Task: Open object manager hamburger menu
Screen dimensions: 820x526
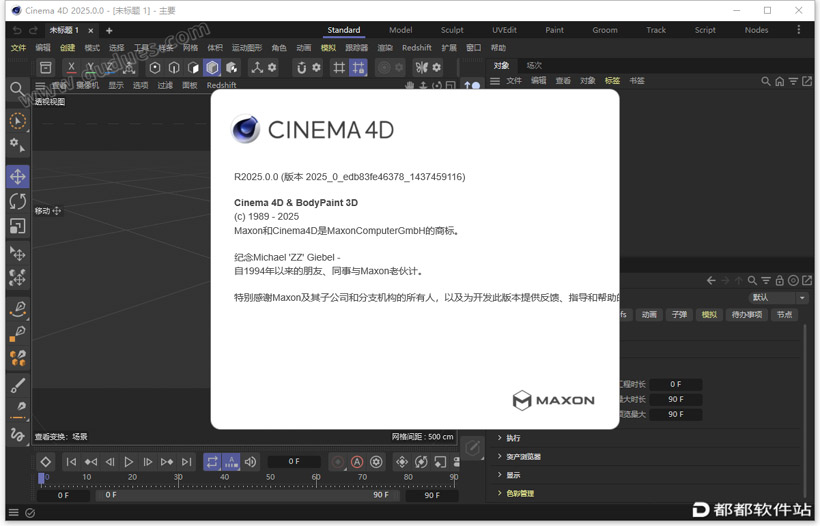Action: point(495,81)
